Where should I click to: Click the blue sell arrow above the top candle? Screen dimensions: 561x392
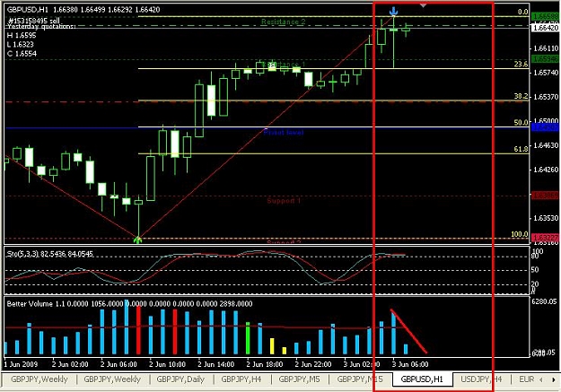click(394, 11)
